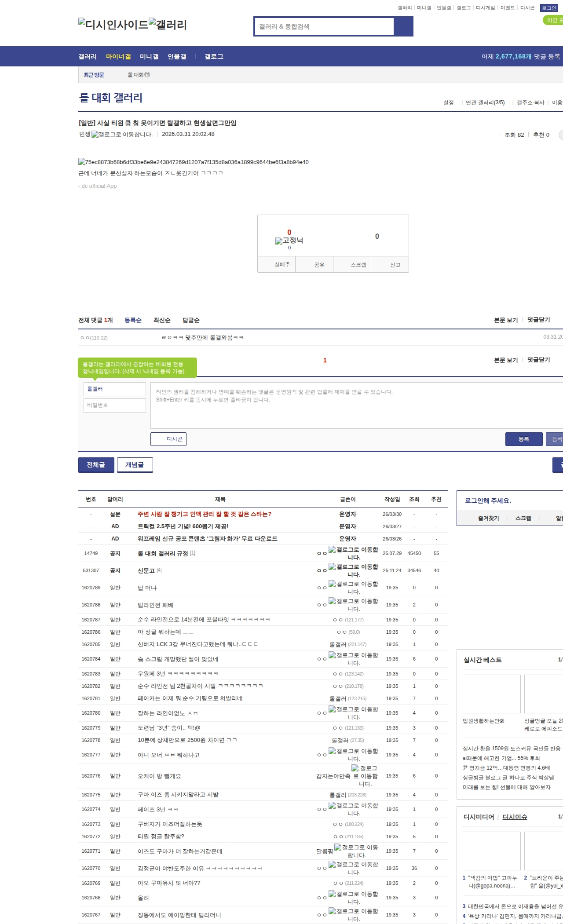The width and height of the screenshot is (563, 924).
Task: Expand the 연관 갤러리(3/5) list
Action: [485, 102]
